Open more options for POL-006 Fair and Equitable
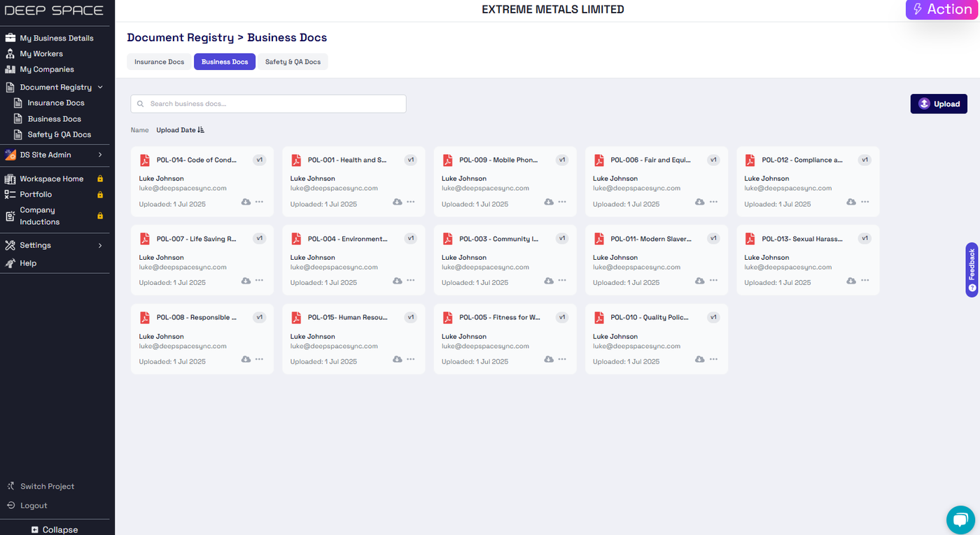Viewport: 980px width, 535px height. [713, 202]
